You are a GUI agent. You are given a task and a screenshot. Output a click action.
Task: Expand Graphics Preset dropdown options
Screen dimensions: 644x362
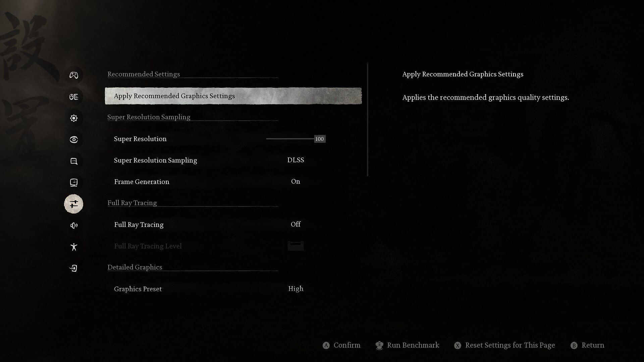296,288
